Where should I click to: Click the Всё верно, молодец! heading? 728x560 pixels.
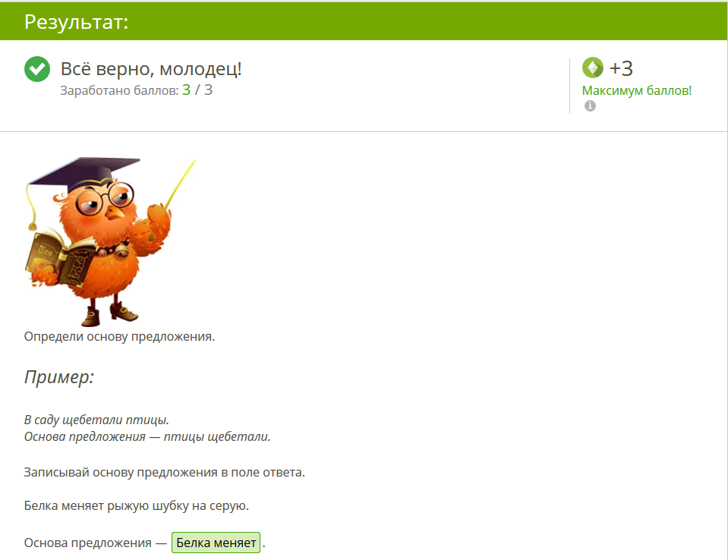(151, 68)
